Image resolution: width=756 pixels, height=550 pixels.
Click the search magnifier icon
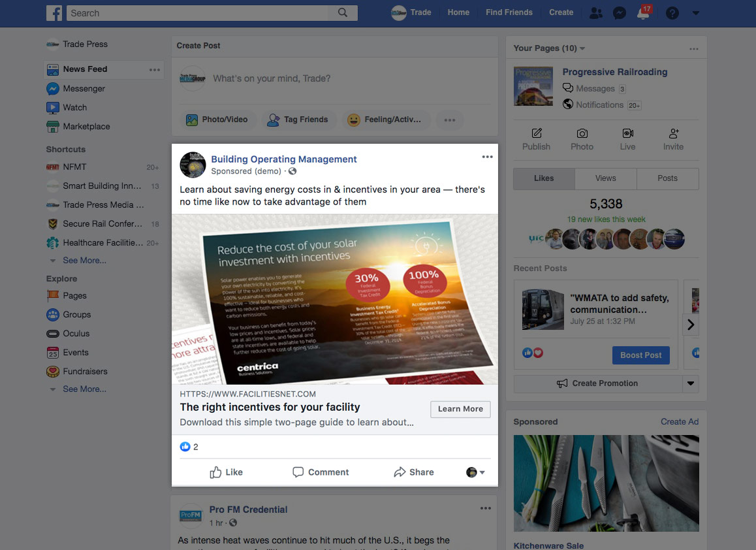(x=342, y=12)
